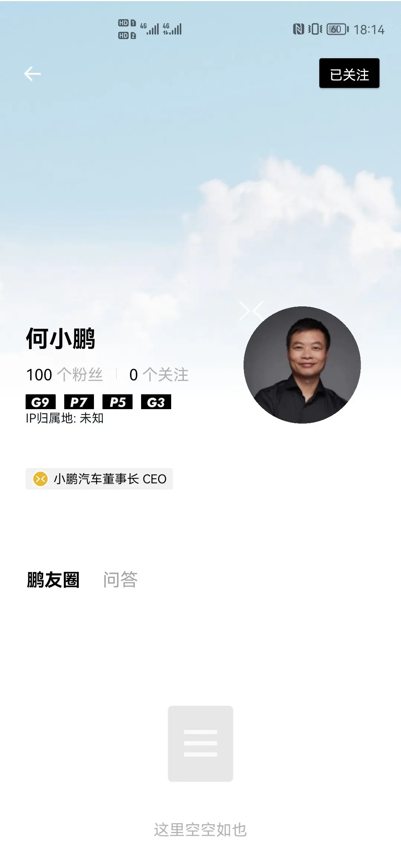
Task: Tap the G3 car badge
Action: [x=156, y=402]
